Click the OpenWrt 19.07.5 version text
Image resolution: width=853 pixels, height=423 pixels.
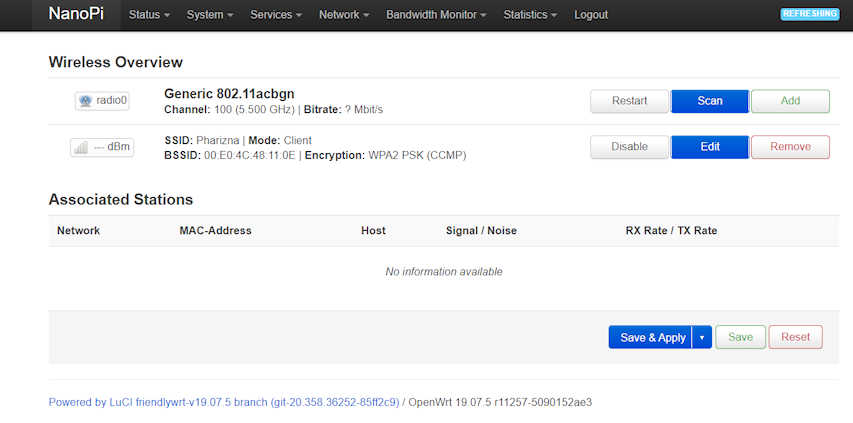click(500, 402)
